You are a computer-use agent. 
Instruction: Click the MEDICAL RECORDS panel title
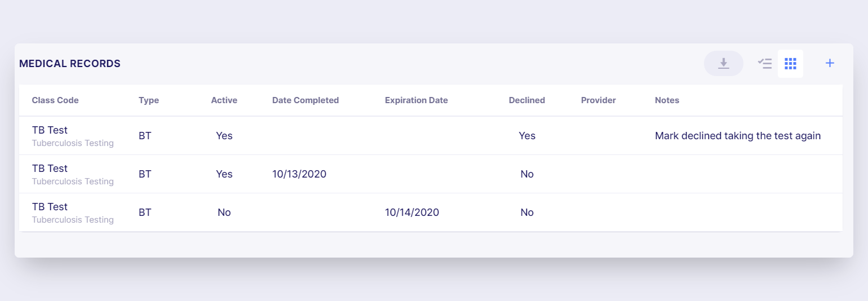(x=70, y=64)
